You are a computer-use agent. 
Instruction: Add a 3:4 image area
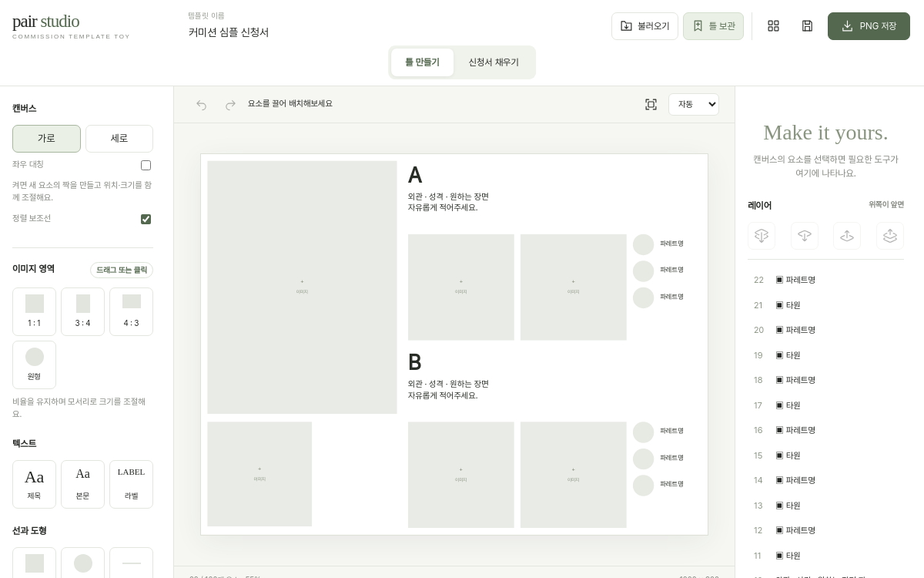(x=82, y=311)
